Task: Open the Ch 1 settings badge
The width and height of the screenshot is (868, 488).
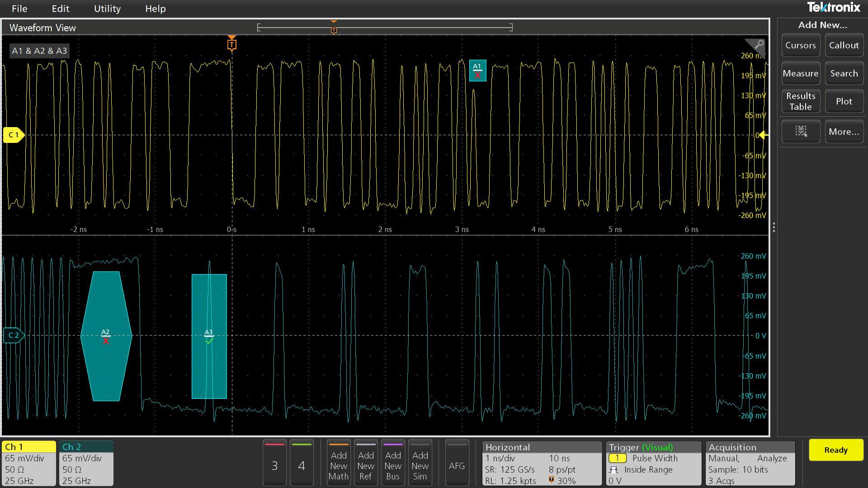Action: pos(29,463)
